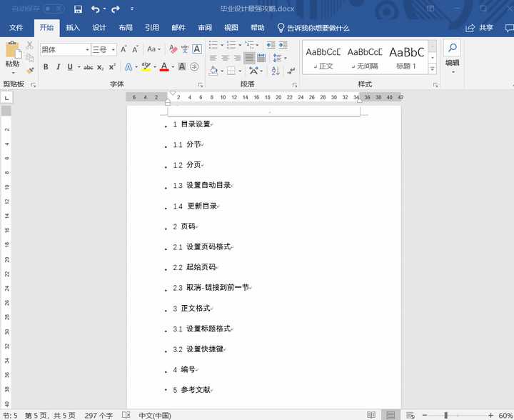
Task: Switch to the 审阅 tab
Action: pos(205,28)
